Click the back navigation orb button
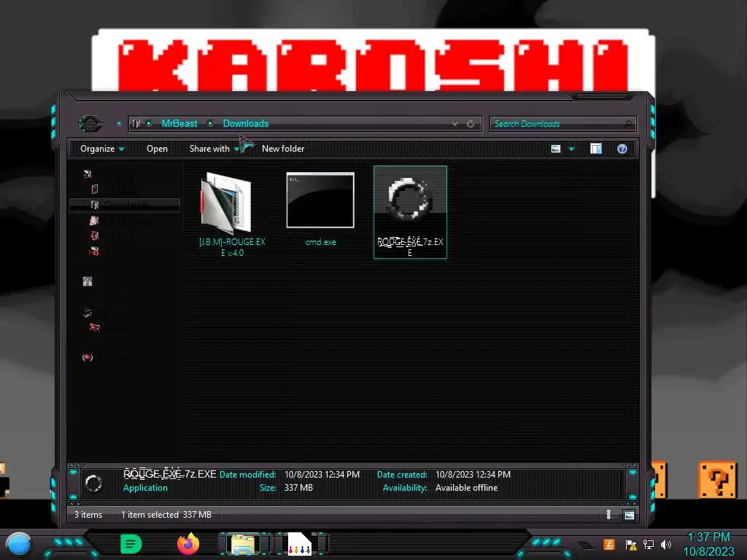The width and height of the screenshot is (747, 560). point(90,124)
